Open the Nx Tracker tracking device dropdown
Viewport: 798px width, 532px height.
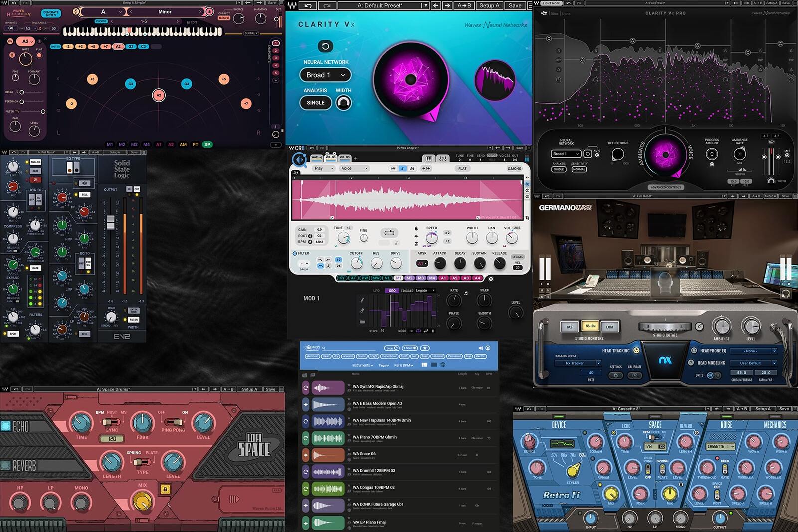577,363
